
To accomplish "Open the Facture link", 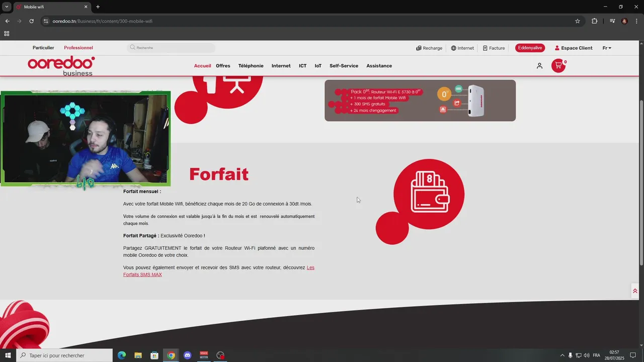I will (494, 48).
